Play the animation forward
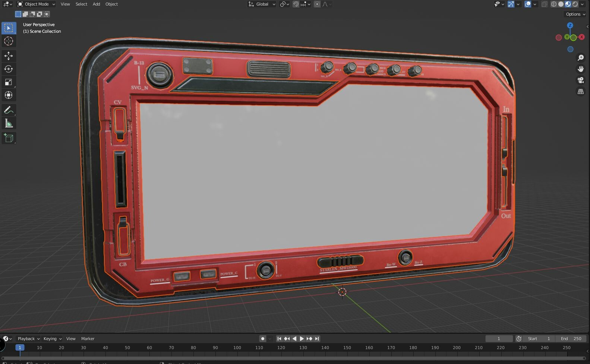Viewport: 590px width, 364px height. pyautogui.click(x=302, y=339)
